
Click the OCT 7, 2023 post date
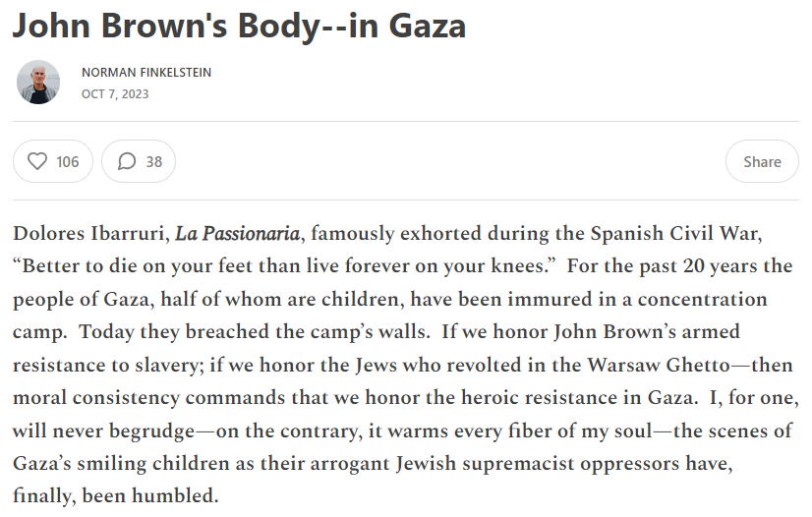coord(115,94)
